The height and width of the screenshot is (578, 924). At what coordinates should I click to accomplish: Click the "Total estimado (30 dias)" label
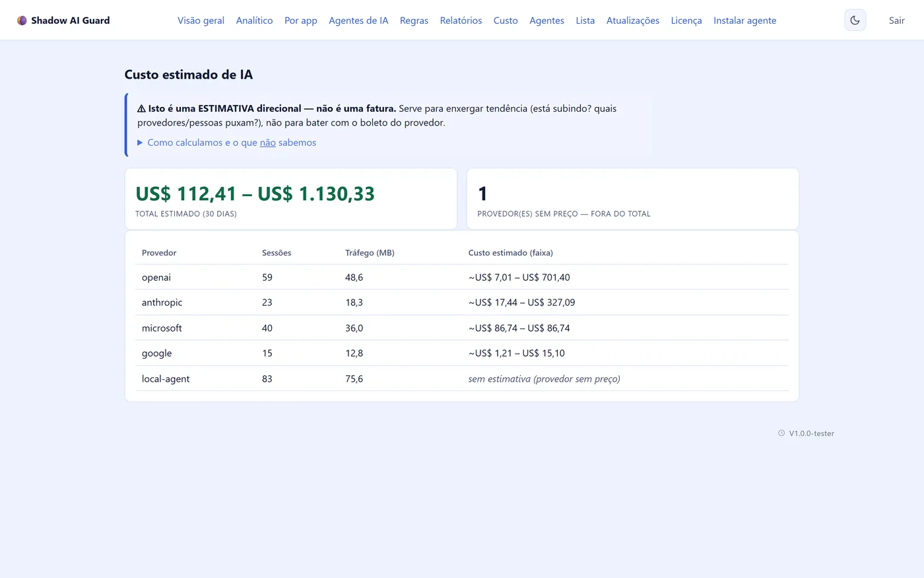click(186, 214)
